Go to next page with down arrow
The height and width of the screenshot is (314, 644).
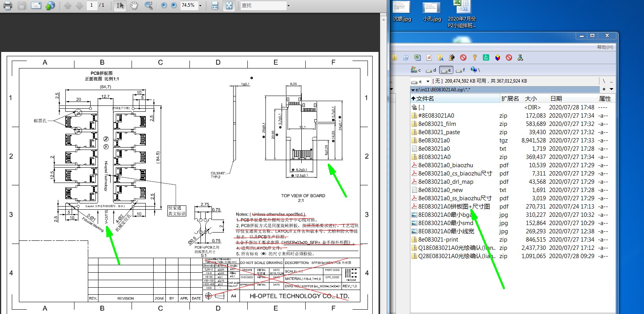pyautogui.click(x=79, y=6)
